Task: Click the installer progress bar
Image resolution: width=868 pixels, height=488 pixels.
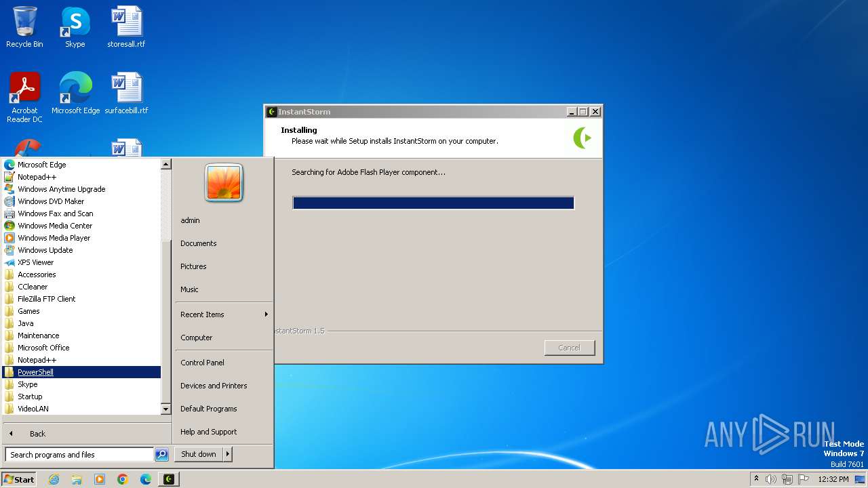Action: pyautogui.click(x=433, y=203)
